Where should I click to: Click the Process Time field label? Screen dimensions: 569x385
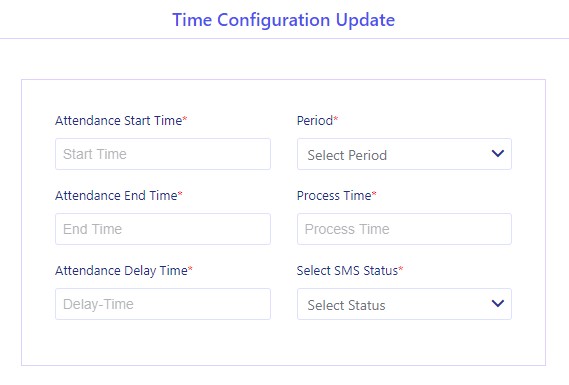coord(334,196)
